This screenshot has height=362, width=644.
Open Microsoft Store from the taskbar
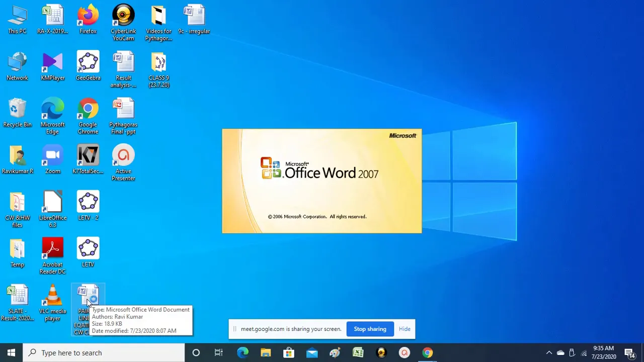pos(289,352)
